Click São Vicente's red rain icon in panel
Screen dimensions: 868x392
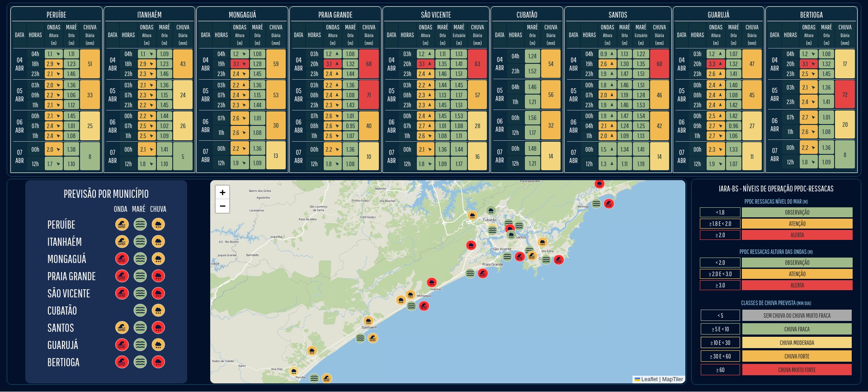(x=158, y=293)
